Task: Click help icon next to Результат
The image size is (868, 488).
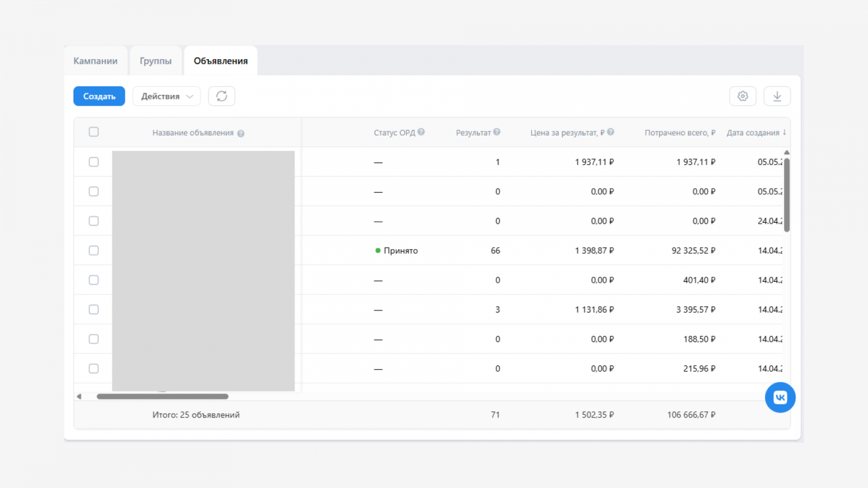Action: tap(497, 132)
